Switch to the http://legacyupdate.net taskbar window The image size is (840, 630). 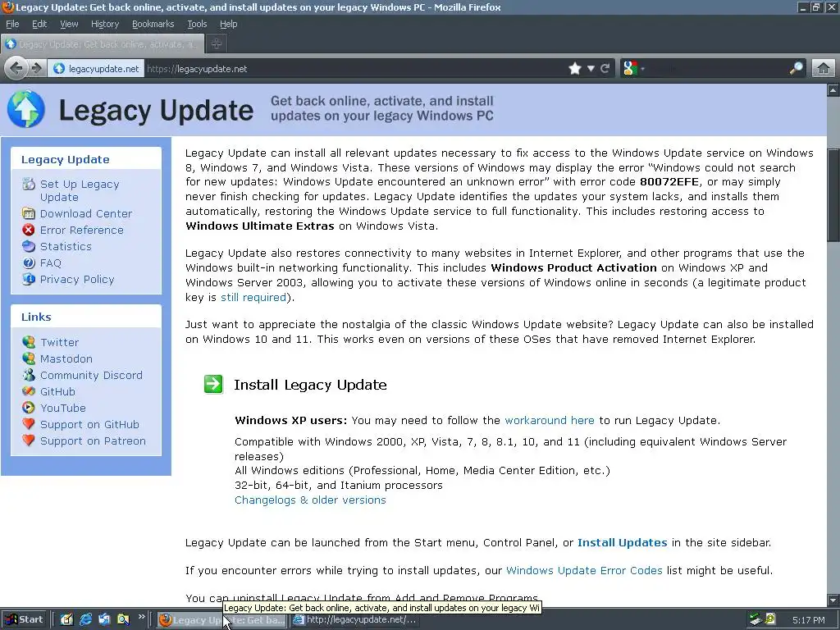(x=356, y=620)
